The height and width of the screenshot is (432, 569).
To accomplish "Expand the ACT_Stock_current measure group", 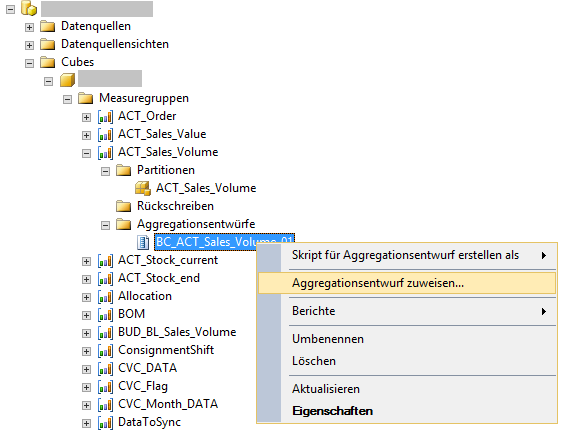I will tap(86, 261).
